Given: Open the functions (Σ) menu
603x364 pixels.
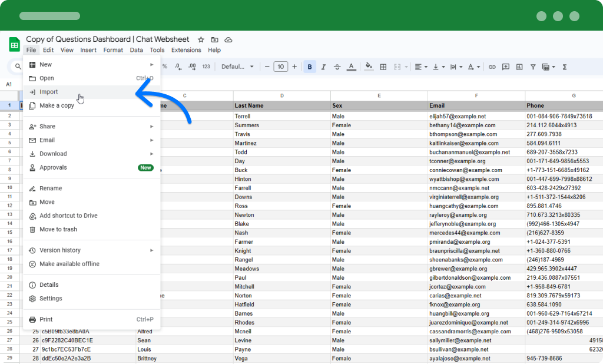Looking at the screenshot, I should pyautogui.click(x=564, y=67).
